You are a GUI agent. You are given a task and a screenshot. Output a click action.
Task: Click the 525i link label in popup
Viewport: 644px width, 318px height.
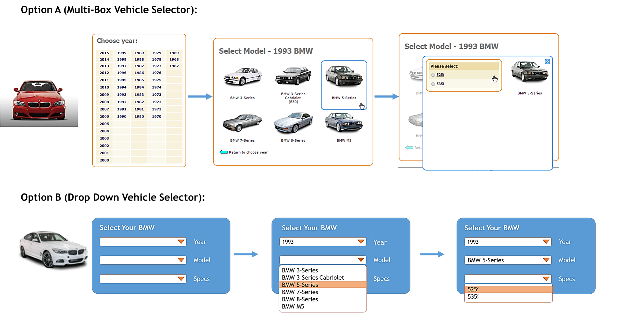point(440,75)
